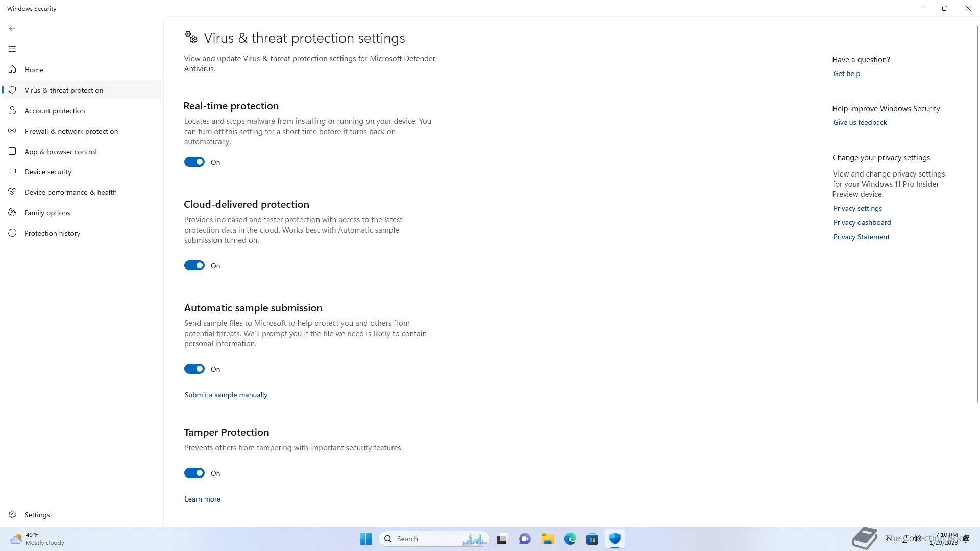Switch off Tamper Protection

(194, 473)
